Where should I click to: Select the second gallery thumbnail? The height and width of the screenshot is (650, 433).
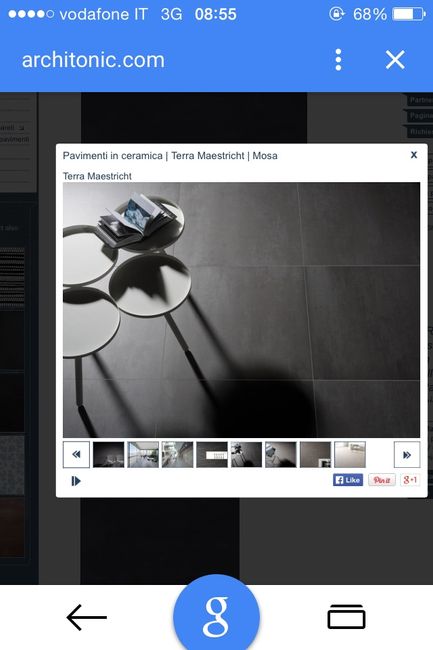tap(143, 454)
